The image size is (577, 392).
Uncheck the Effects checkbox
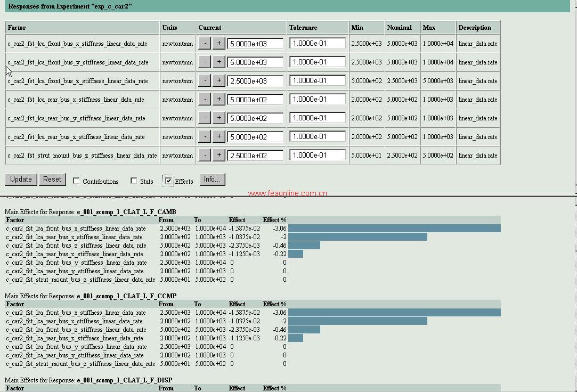168,181
